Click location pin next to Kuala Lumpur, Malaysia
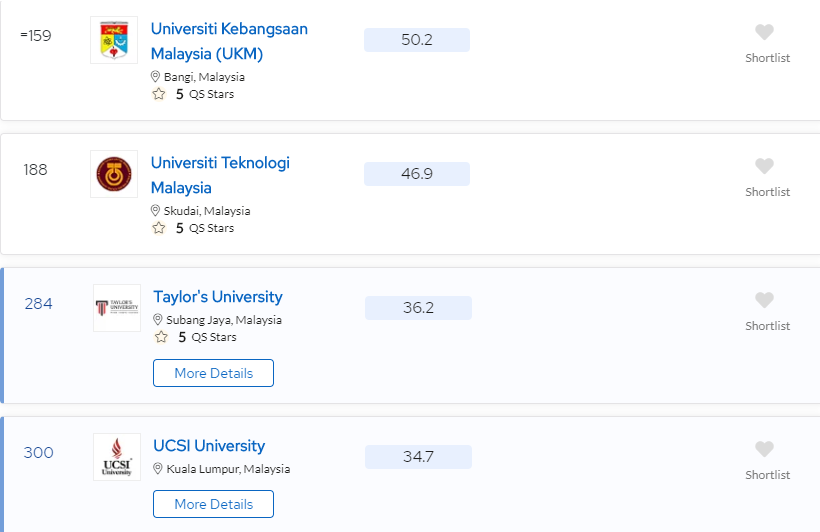820x532 pixels. point(157,469)
